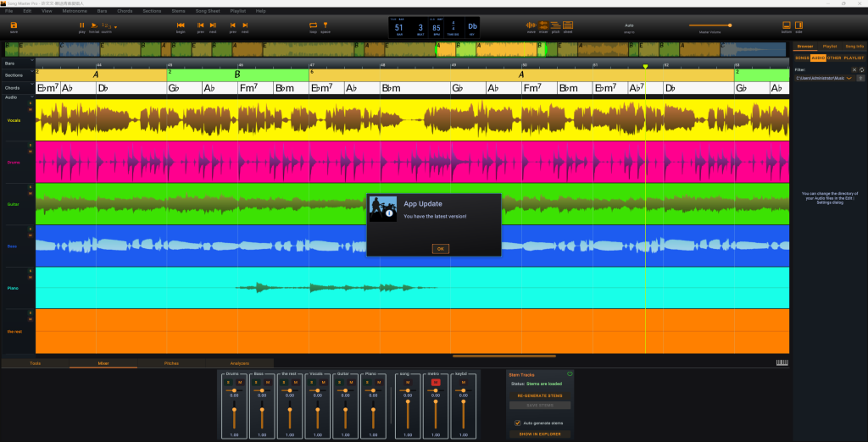The image size is (868, 442).
Task: Solo the Drums channel in the mixer
Action: click(228, 382)
